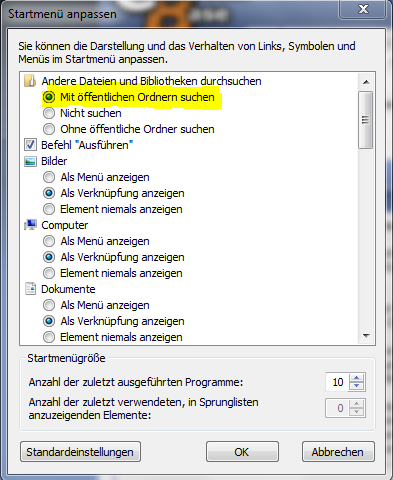Increase number of recently run programs

click(357, 378)
